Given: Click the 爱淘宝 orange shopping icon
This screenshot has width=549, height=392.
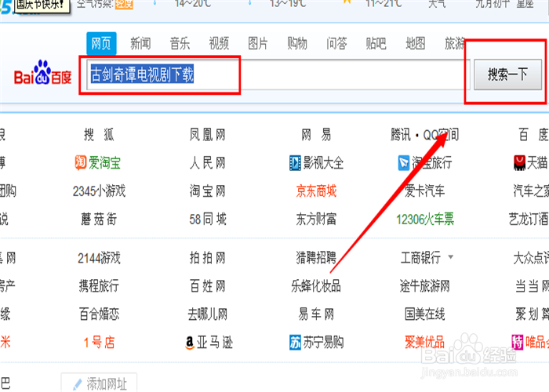Looking at the screenshot, I should [x=81, y=163].
